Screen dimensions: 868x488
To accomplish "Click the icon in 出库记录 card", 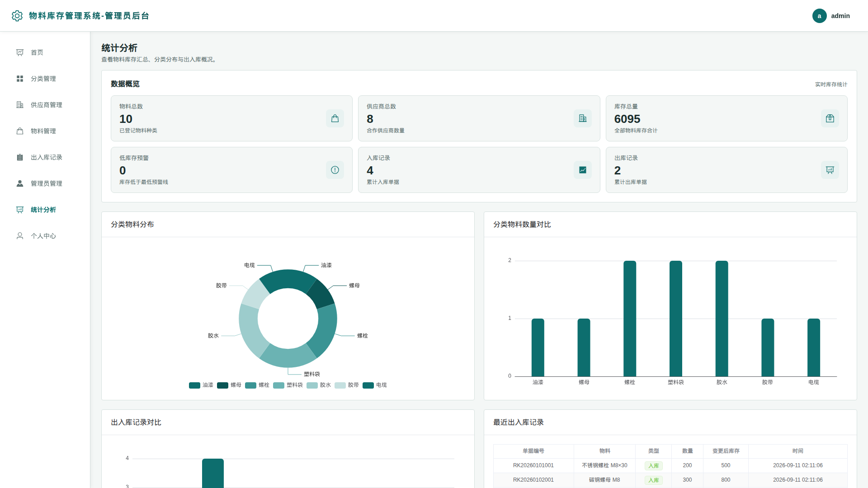I will 830,170.
